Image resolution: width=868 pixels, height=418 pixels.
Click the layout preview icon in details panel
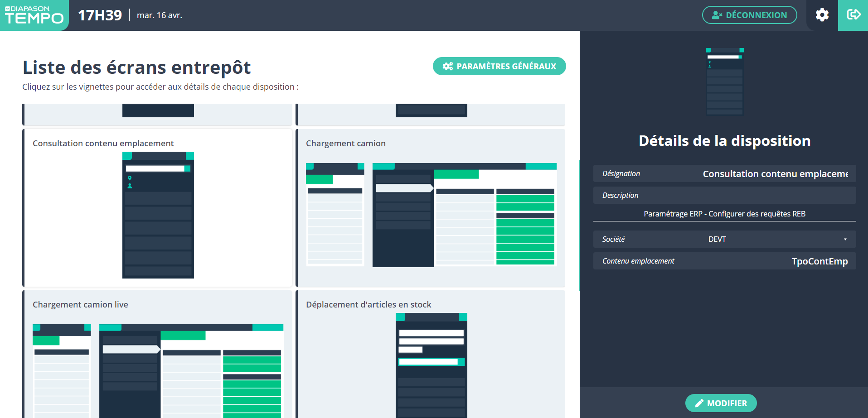click(x=724, y=82)
